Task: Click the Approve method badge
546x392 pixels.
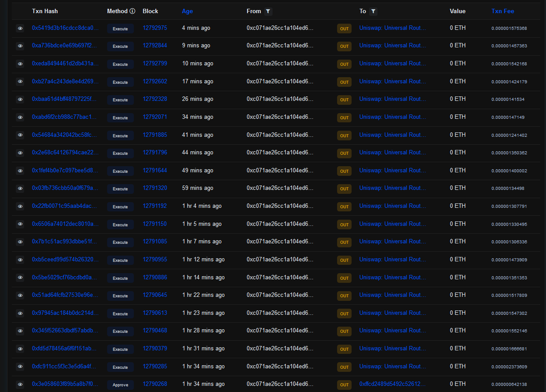Action: pyautogui.click(x=121, y=385)
